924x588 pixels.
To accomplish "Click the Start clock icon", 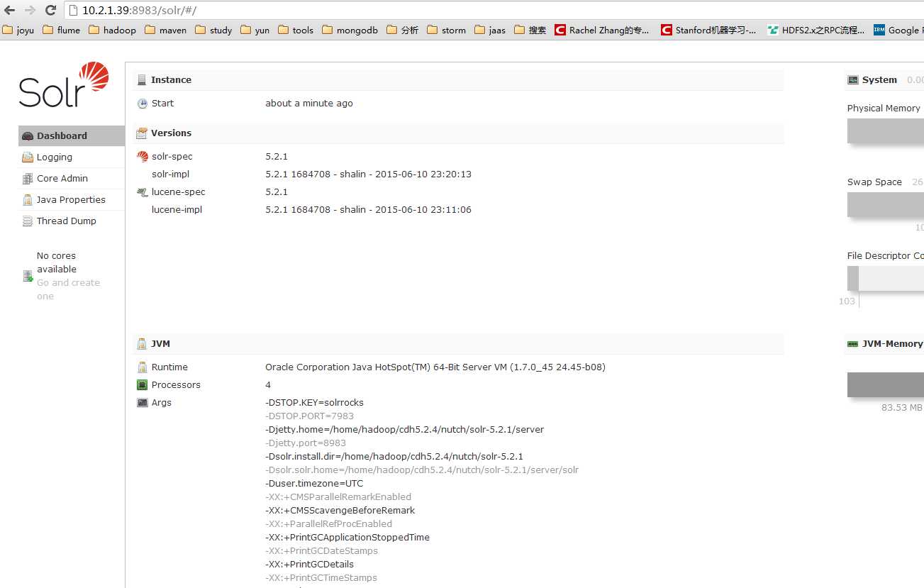I will pos(143,103).
